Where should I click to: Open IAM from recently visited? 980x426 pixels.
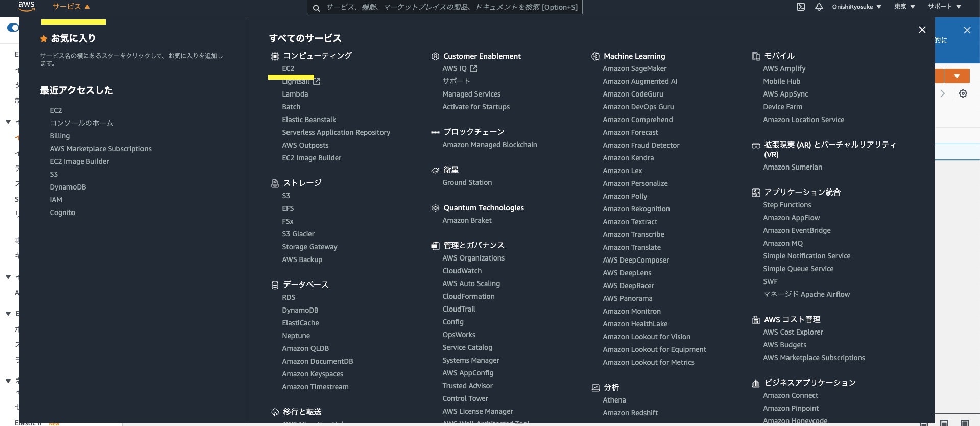tap(56, 200)
